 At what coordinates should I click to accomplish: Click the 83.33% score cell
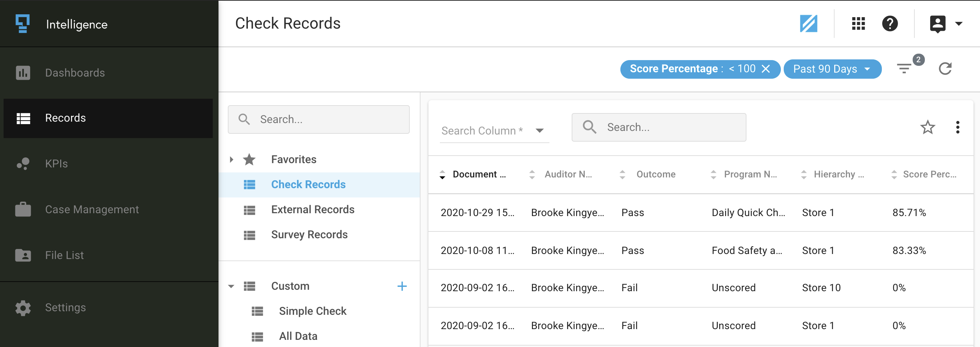coord(909,251)
